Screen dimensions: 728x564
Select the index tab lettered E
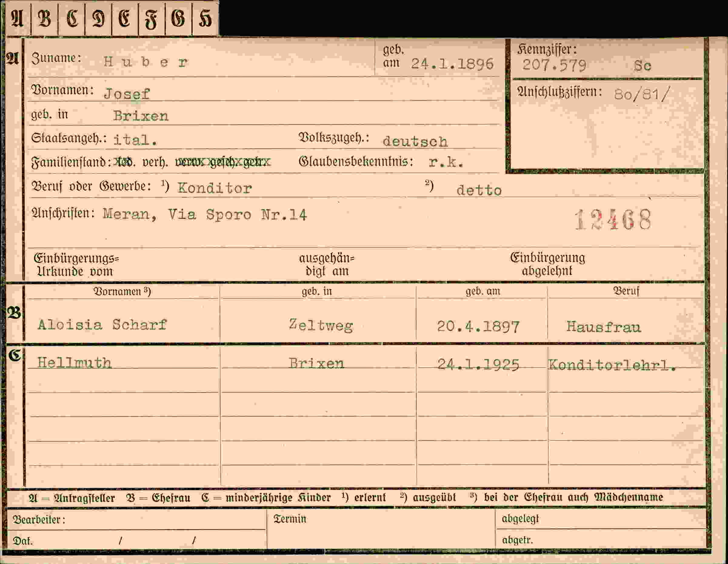click(125, 19)
